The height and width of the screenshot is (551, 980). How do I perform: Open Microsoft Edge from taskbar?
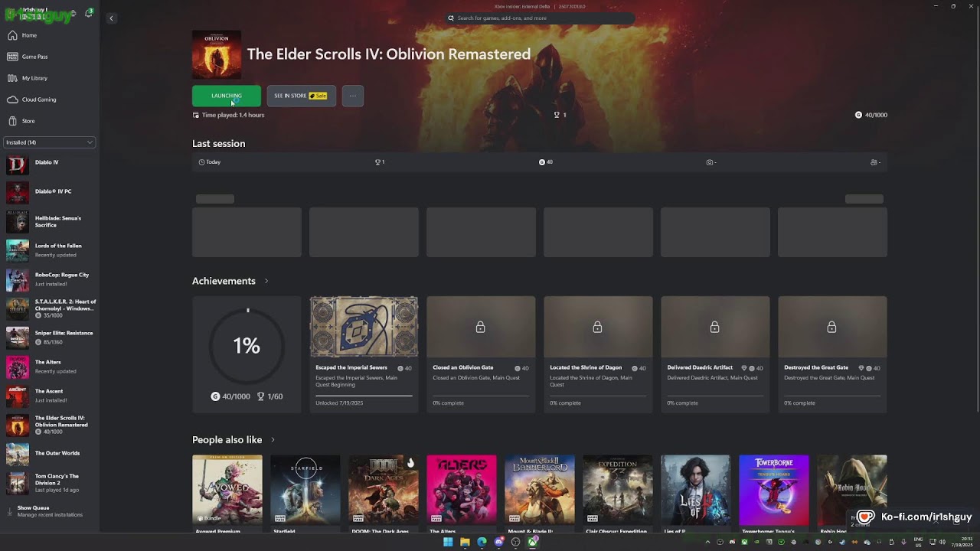click(x=482, y=542)
